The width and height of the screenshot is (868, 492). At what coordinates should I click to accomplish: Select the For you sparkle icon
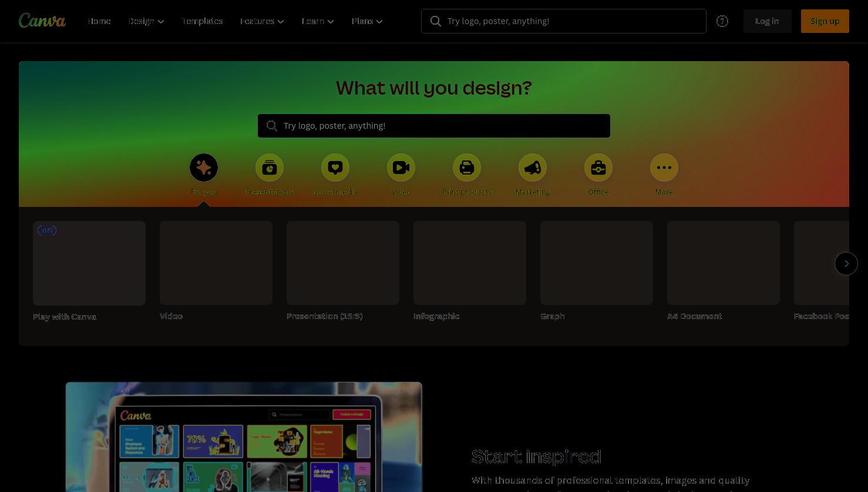(204, 168)
